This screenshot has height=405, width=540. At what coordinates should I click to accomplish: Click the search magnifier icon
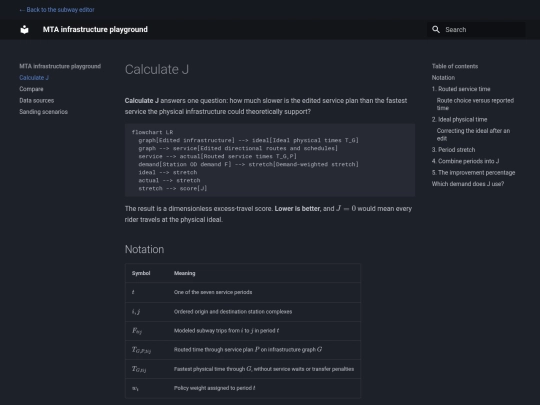point(436,30)
